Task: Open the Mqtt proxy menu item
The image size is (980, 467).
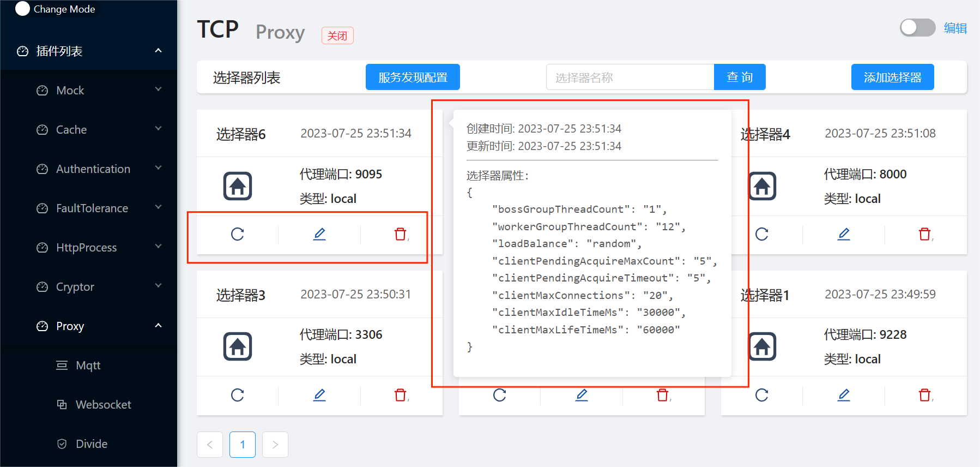Action: (x=88, y=366)
